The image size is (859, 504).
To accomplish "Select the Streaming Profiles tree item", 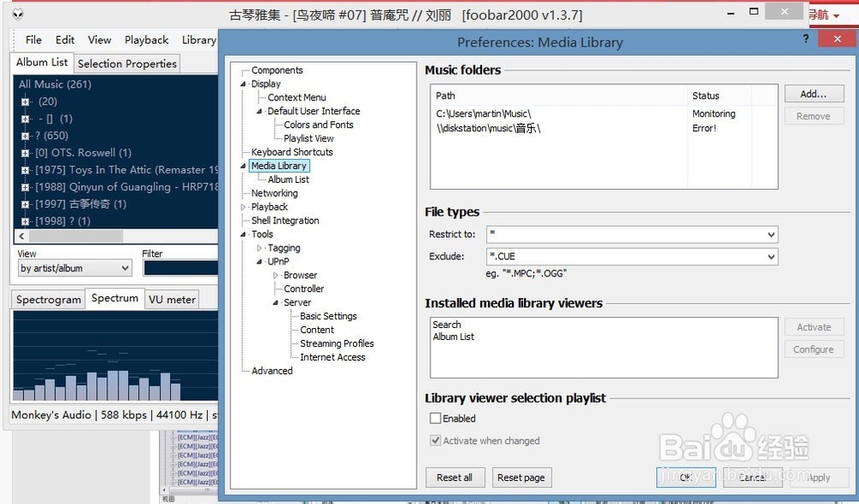I will click(x=337, y=343).
